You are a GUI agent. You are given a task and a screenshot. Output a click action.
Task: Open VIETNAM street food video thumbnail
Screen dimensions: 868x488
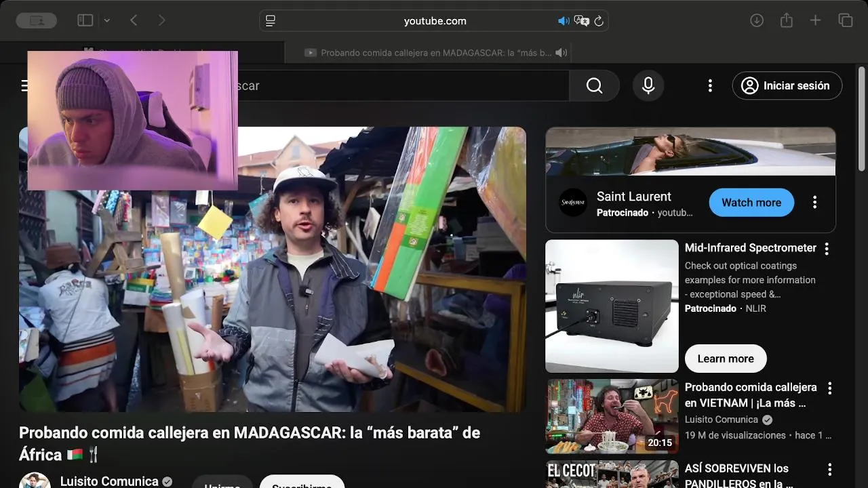[612, 416]
